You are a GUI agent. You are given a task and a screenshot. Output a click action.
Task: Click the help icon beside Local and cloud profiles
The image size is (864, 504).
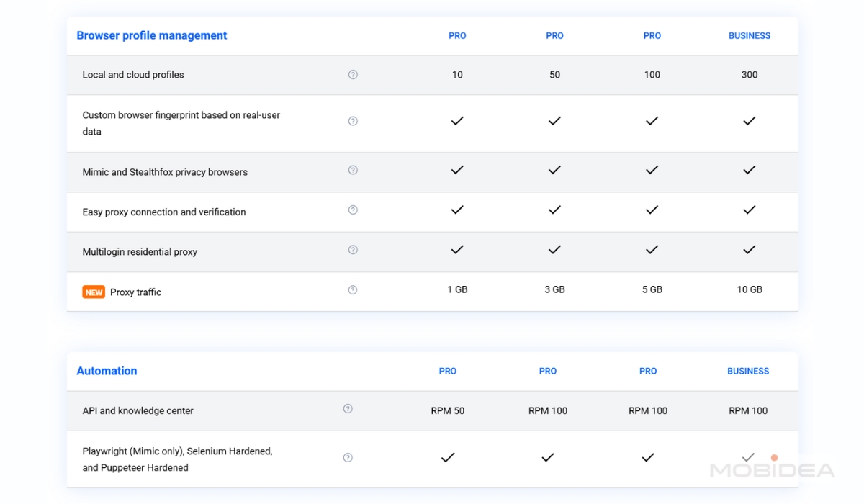click(x=352, y=74)
